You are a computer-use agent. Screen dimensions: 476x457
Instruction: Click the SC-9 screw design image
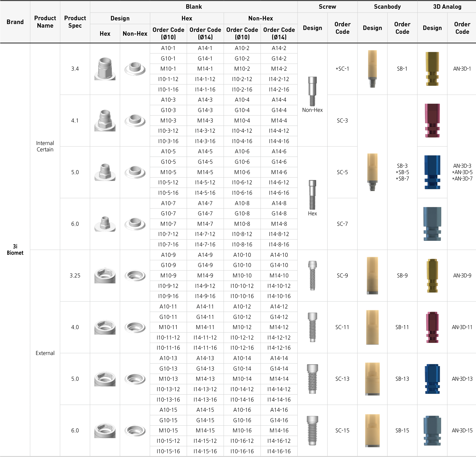click(x=312, y=276)
